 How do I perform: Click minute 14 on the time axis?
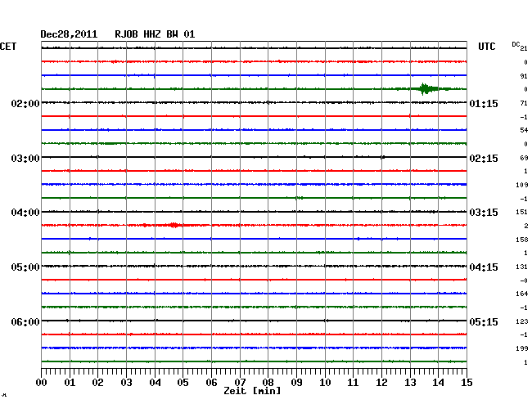438,382
